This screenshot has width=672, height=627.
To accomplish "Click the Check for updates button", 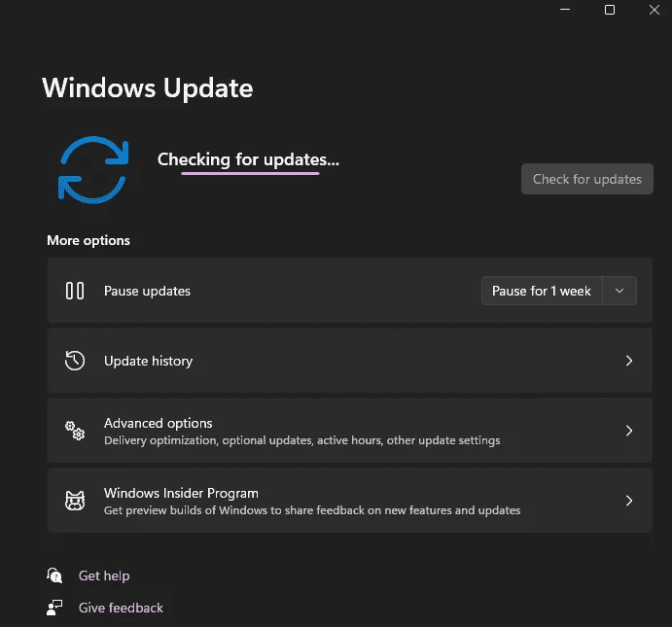I will click(587, 179).
